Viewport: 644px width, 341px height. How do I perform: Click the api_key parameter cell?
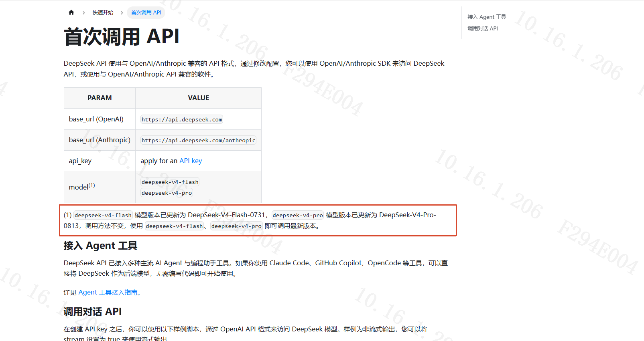click(x=100, y=161)
